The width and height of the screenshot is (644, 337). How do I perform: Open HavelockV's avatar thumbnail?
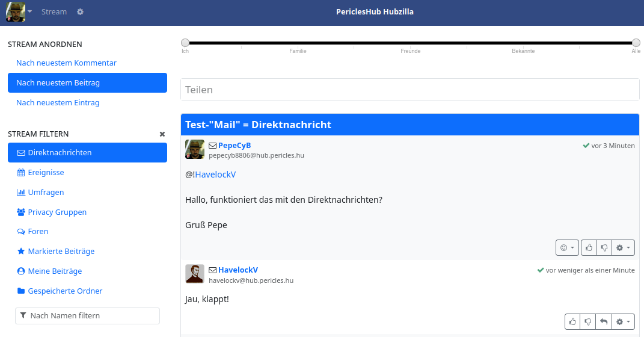coord(195,274)
